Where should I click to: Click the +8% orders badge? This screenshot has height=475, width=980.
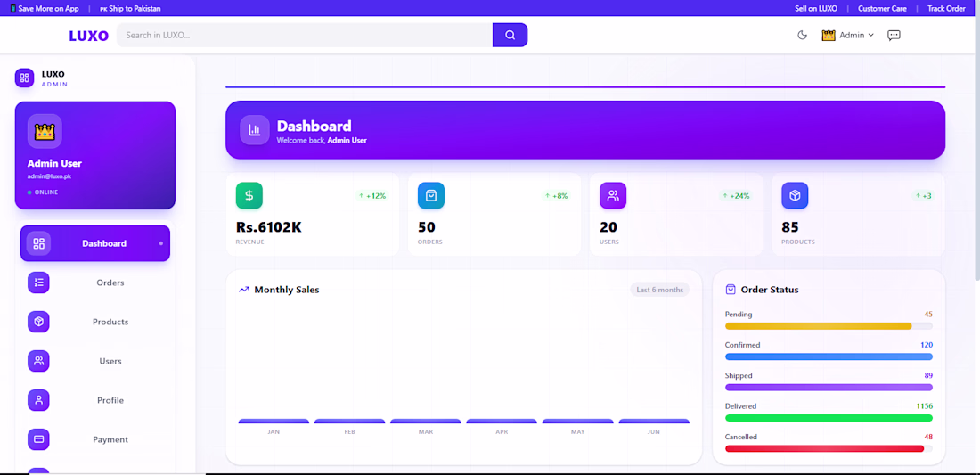[x=556, y=196]
